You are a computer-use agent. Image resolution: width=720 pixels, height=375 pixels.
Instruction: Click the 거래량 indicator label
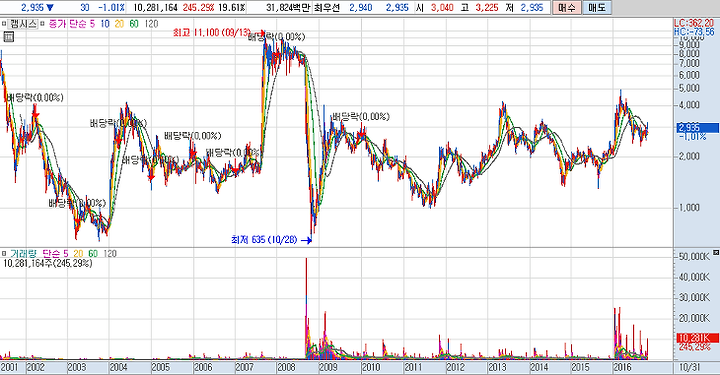tap(23, 253)
